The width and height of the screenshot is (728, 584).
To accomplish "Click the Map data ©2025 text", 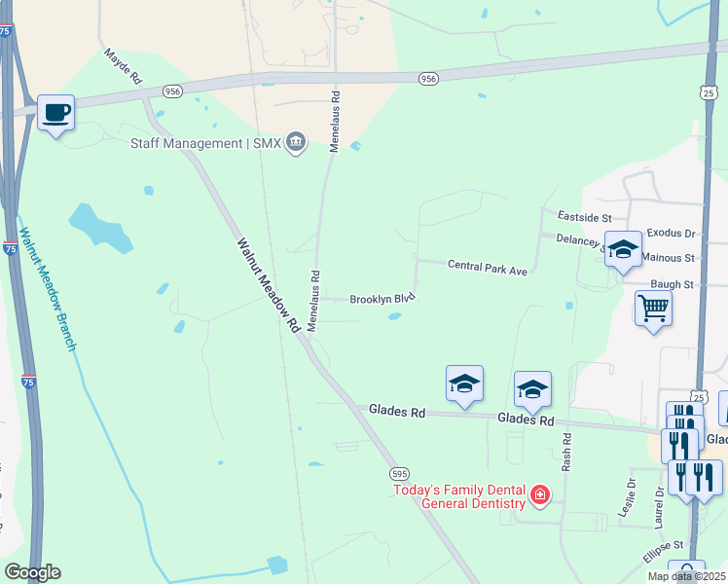I will [687, 576].
